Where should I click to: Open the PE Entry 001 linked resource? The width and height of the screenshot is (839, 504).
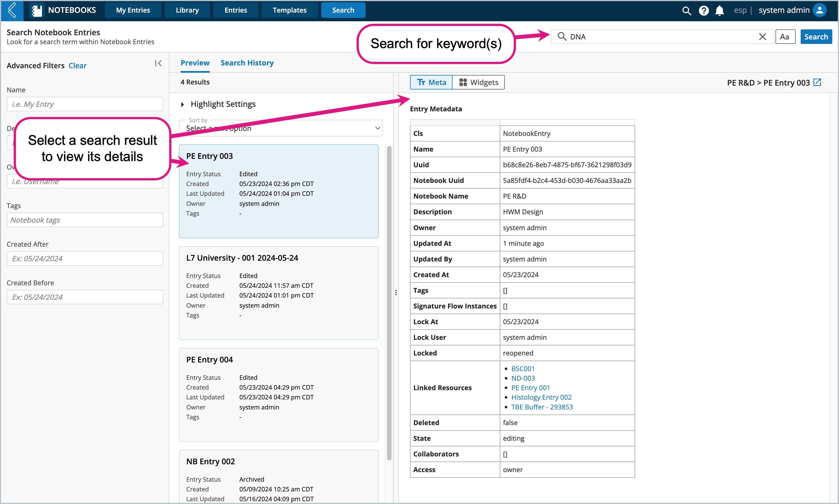(530, 388)
